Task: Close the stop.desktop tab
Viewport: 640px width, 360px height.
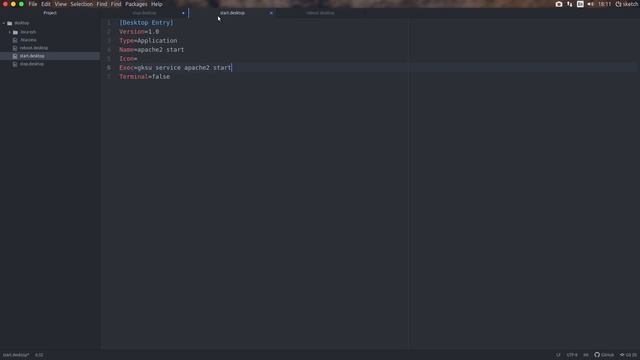Action: coord(183,13)
